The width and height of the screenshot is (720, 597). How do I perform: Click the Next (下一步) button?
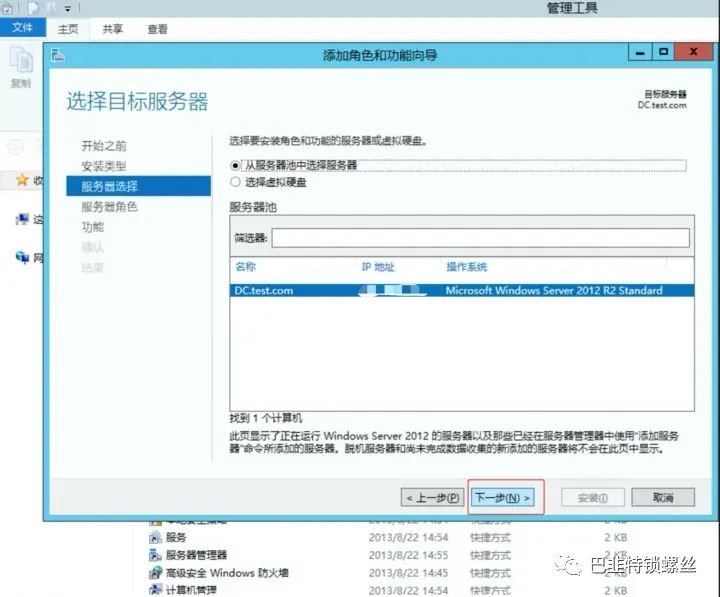click(x=503, y=497)
